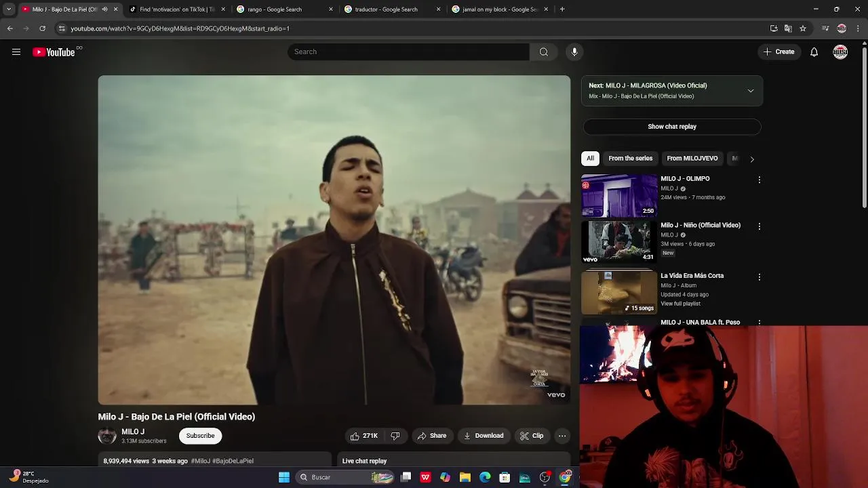
Task: Start voice search with the microphone
Action: tap(574, 52)
